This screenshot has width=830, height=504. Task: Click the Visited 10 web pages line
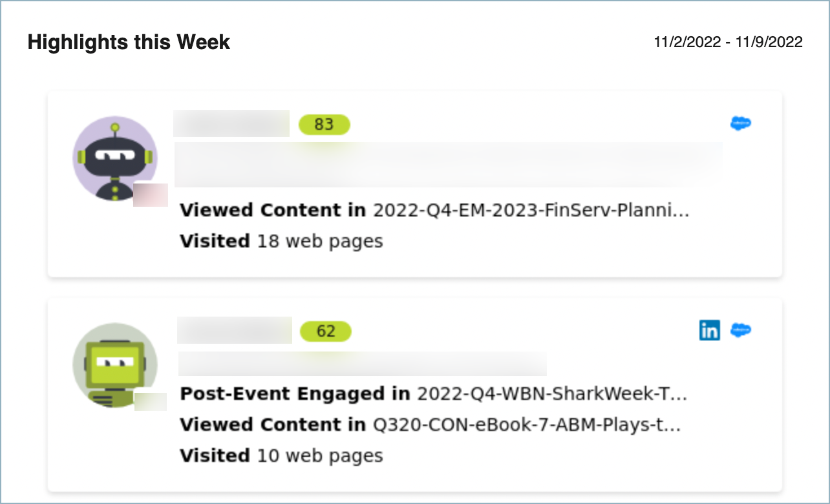coord(281,456)
